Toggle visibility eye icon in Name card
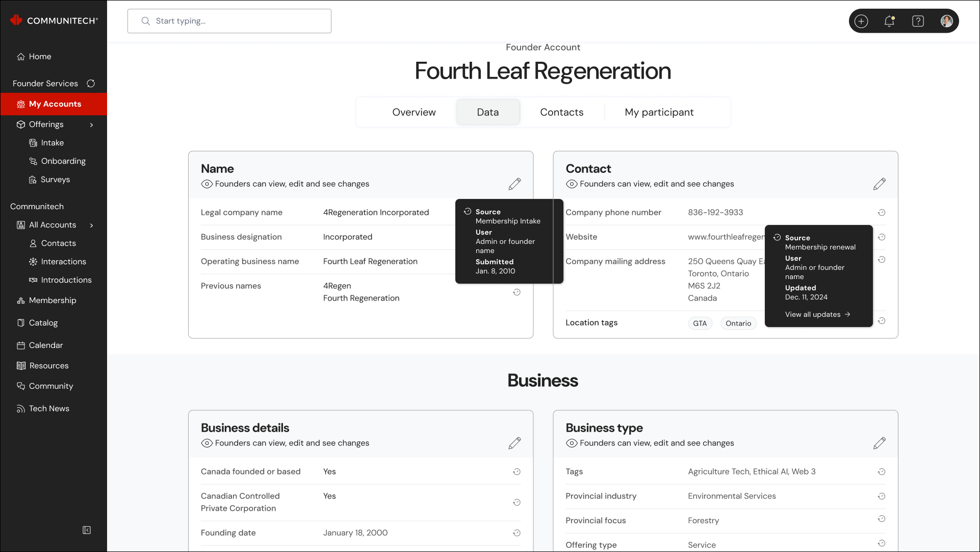980x552 pixels. pyautogui.click(x=207, y=184)
